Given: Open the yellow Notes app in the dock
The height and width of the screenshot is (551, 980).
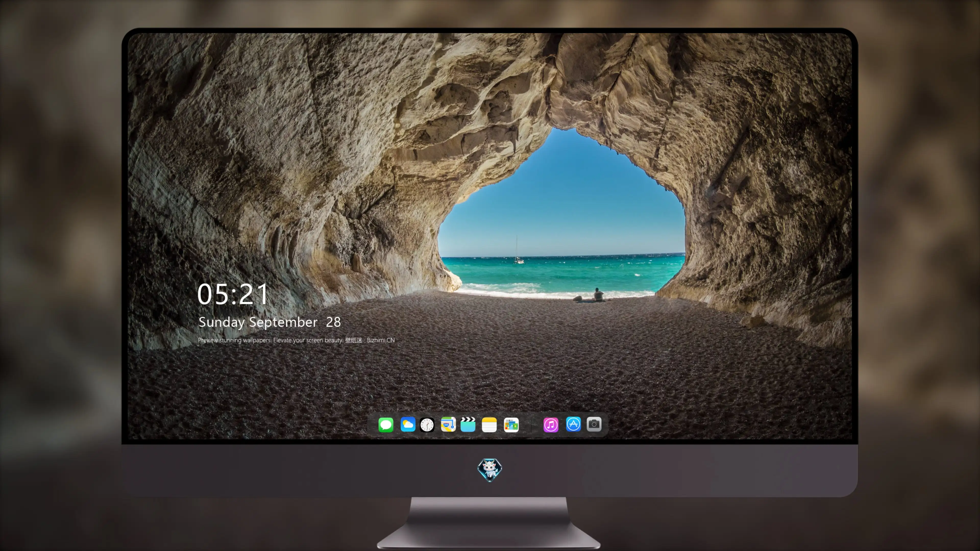Looking at the screenshot, I should [489, 424].
